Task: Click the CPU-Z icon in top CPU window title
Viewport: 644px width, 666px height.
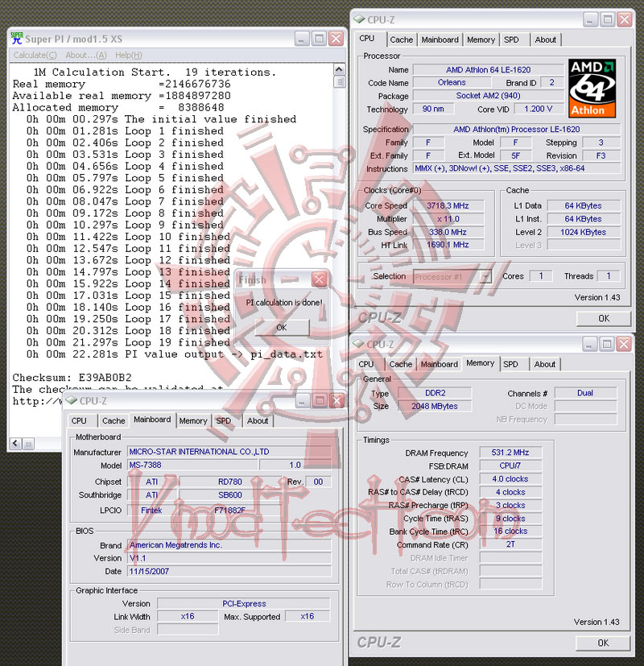Action: coord(359,19)
